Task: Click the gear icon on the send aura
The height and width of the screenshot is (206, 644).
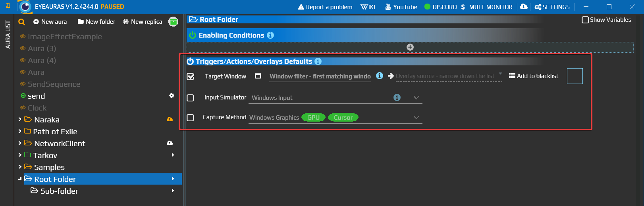Action: point(172,95)
